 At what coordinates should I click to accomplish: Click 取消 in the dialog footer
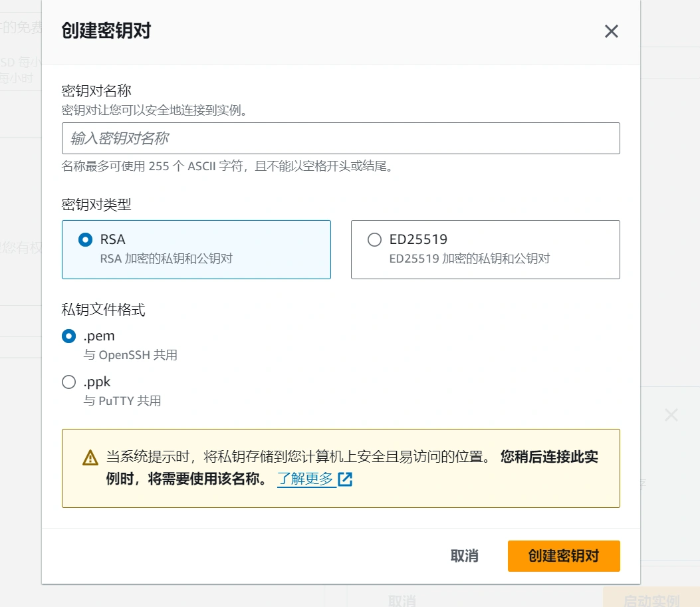(x=464, y=556)
